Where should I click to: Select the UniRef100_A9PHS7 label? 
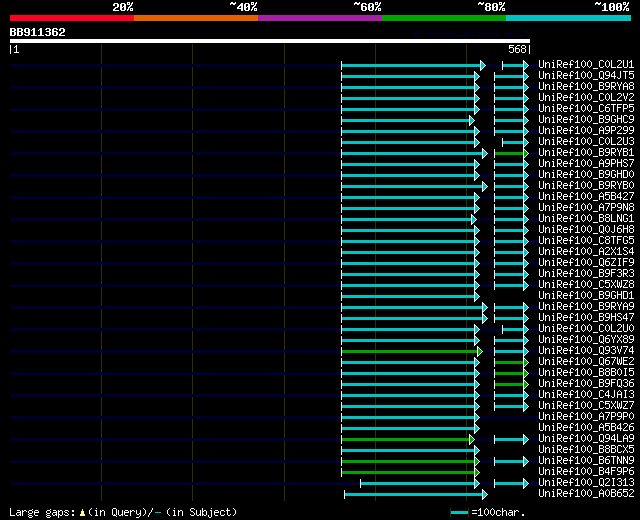point(586,164)
